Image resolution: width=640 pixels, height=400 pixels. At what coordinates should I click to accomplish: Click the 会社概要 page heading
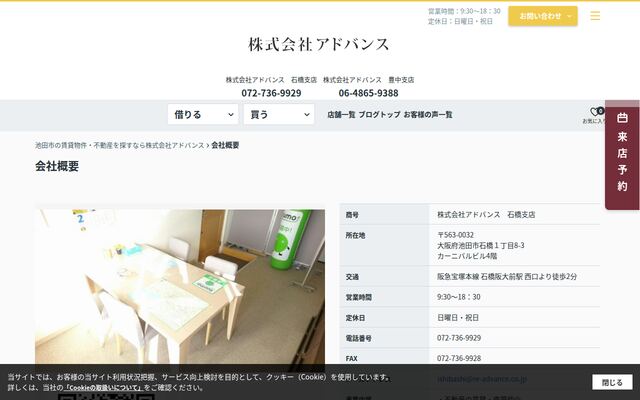(x=57, y=166)
